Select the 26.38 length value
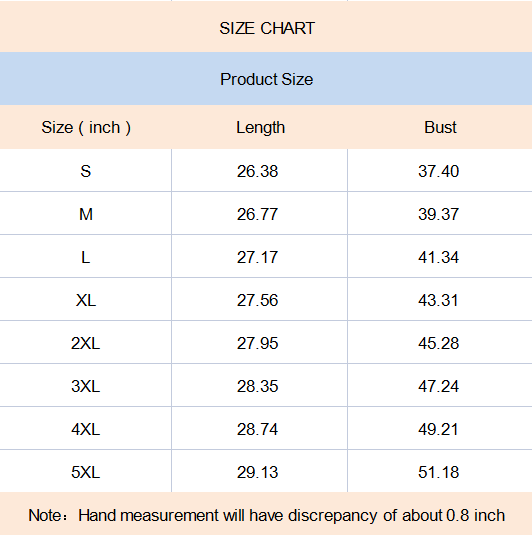 coord(257,171)
